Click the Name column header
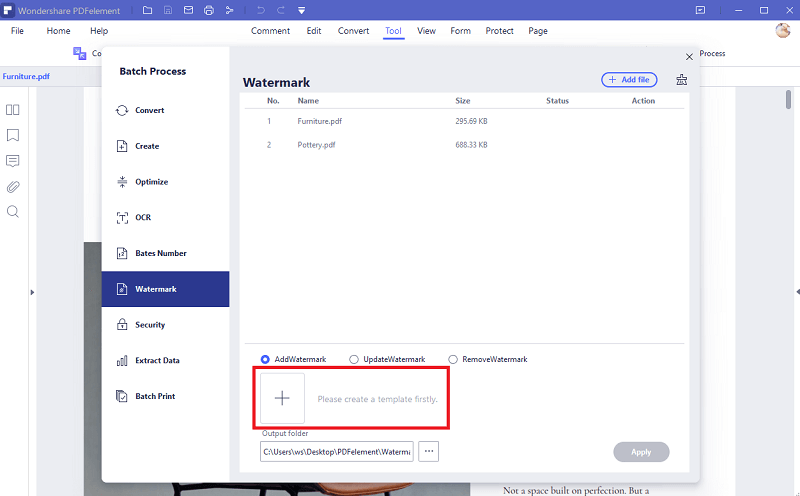Screen dimensions: 800x496 pyautogui.click(x=308, y=101)
